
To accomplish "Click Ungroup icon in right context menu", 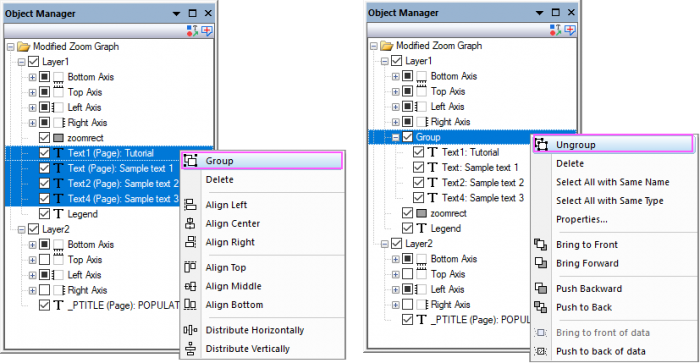I will click(541, 145).
